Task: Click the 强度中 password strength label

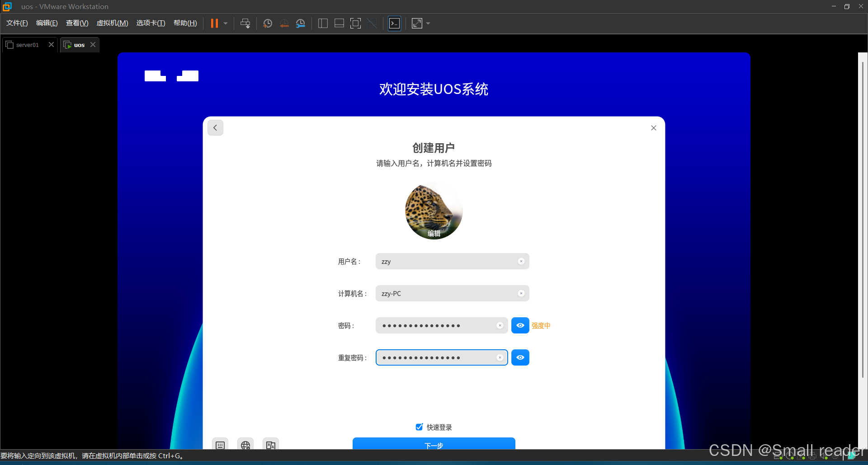Action: pos(541,326)
